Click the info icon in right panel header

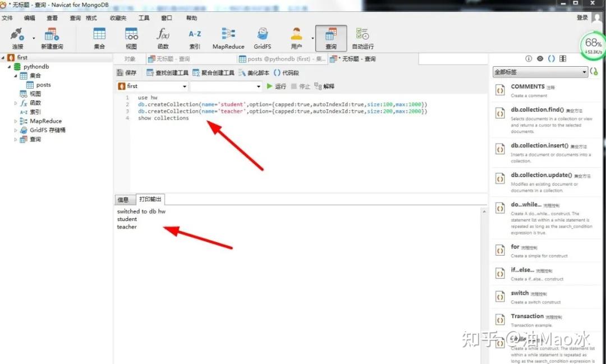529,58
